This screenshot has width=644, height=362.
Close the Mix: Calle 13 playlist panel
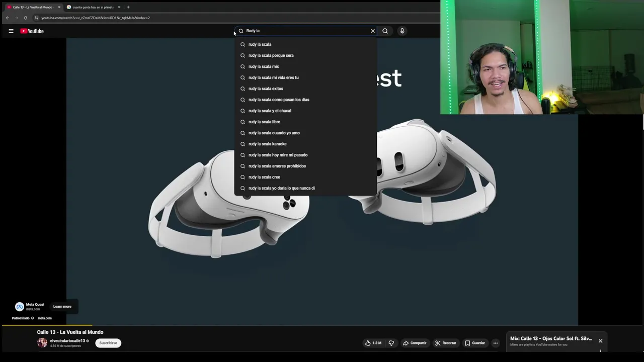click(600, 341)
